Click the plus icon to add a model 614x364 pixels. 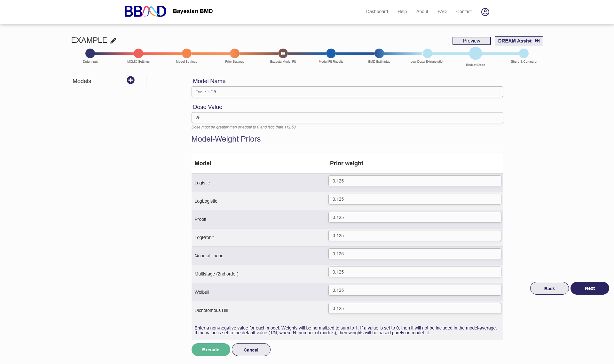[x=130, y=80]
